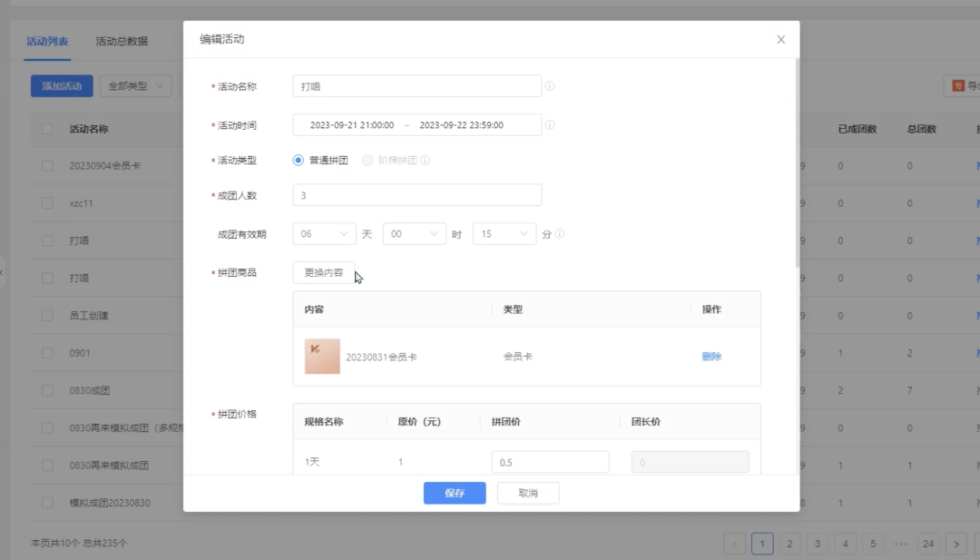980x560 pixels.
Task: Switch to the 活动总数据 tab
Action: pos(121,41)
